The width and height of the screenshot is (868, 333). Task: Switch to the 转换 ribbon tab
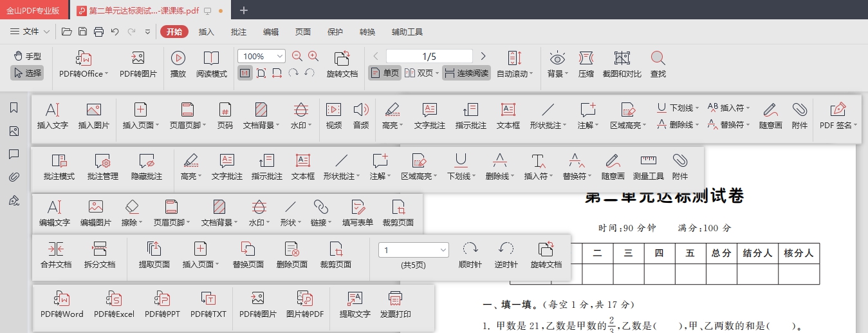coord(367,32)
